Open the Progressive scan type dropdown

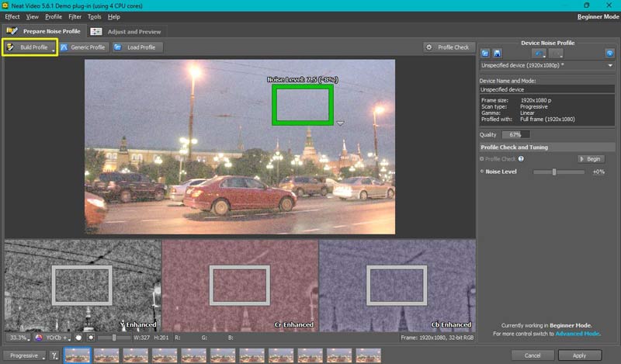(26, 355)
